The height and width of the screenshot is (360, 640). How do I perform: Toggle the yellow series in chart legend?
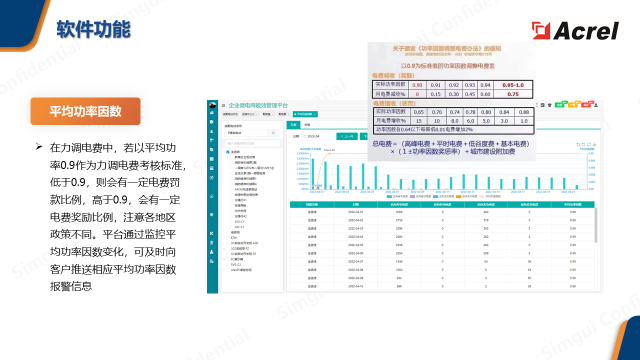click(467, 196)
